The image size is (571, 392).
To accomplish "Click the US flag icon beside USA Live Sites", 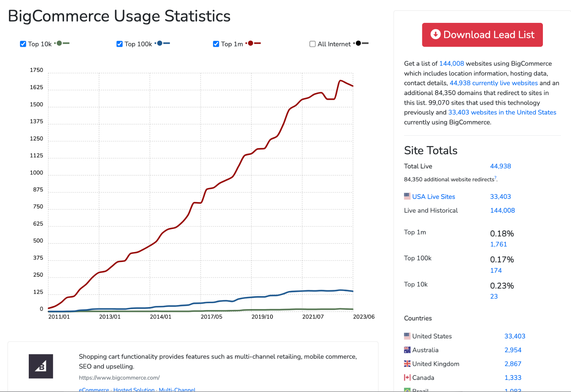I will pyautogui.click(x=407, y=196).
